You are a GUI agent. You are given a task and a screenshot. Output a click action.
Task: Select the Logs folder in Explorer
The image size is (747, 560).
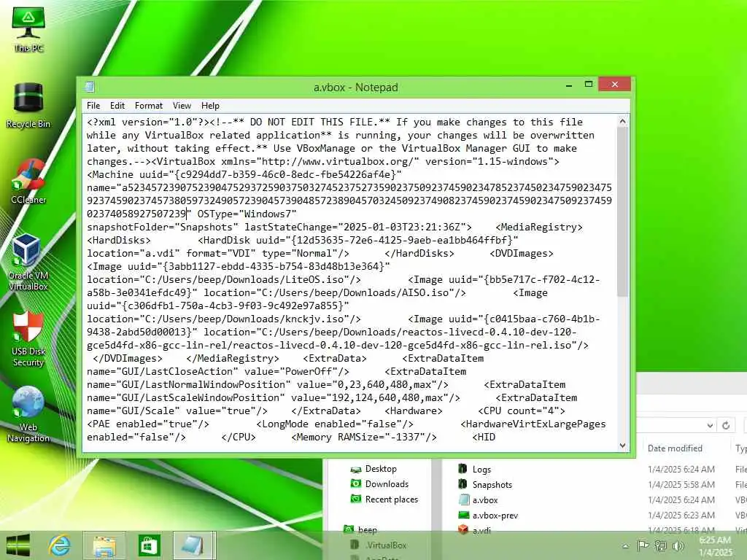pyautogui.click(x=481, y=470)
